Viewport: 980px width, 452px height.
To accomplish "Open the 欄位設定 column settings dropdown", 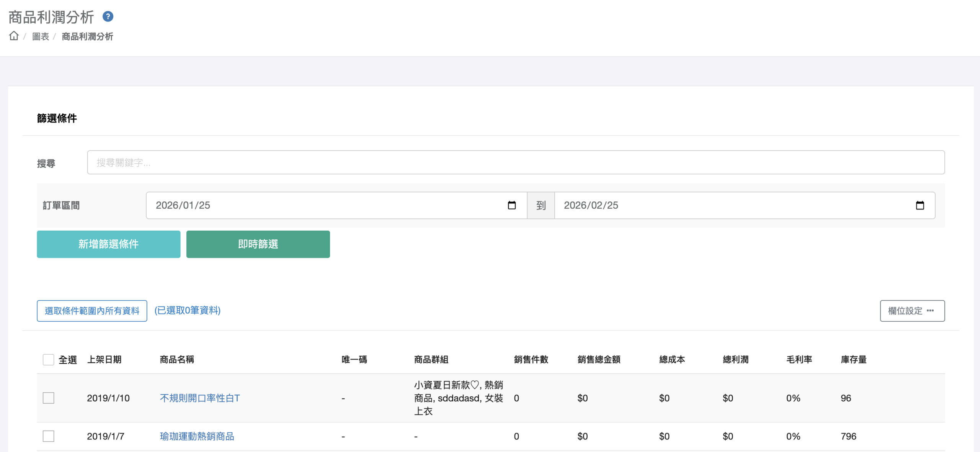I will [x=905, y=311].
